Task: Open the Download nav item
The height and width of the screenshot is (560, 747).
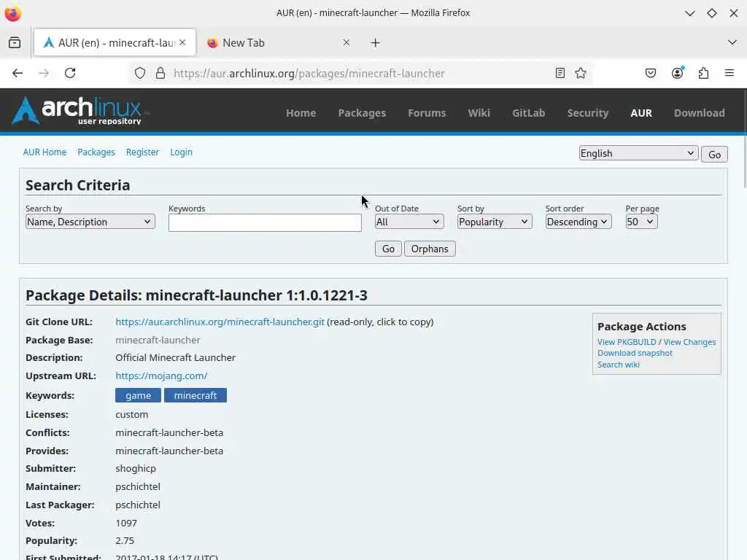Action: [x=699, y=113]
